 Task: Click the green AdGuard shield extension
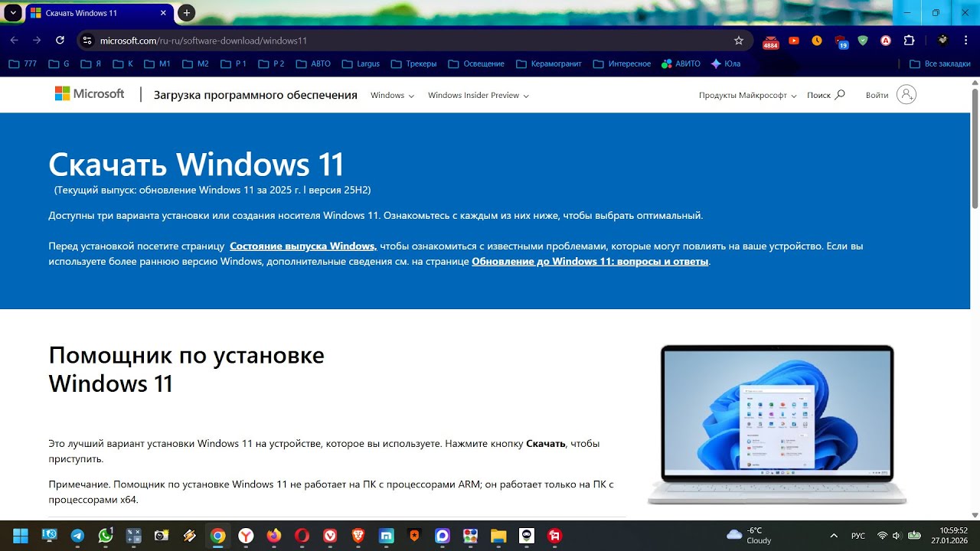(x=863, y=41)
